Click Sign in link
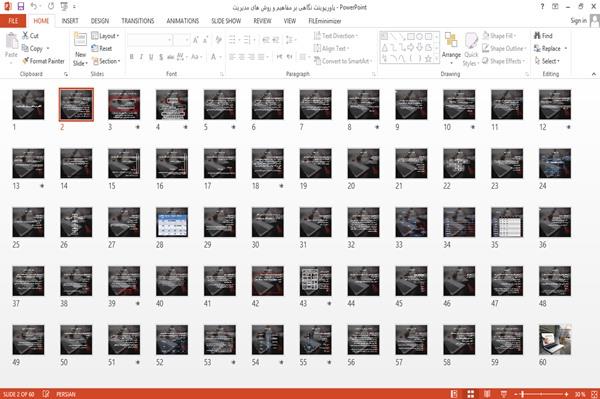The height and width of the screenshot is (399, 600). click(x=578, y=21)
